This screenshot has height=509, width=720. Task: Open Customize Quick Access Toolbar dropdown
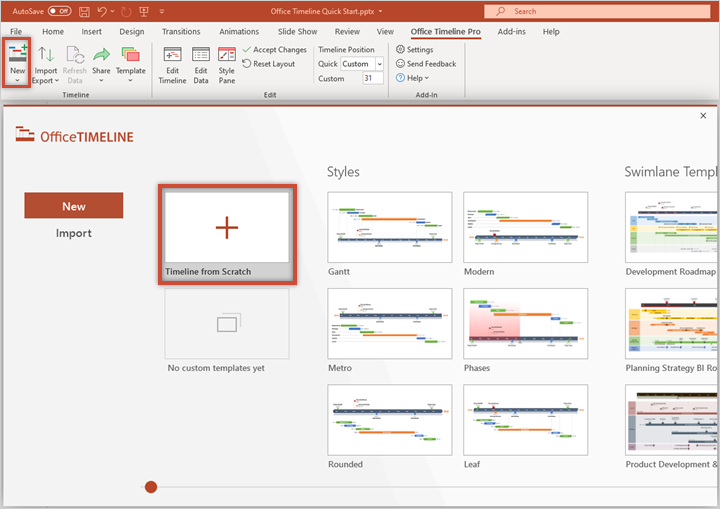(162, 11)
